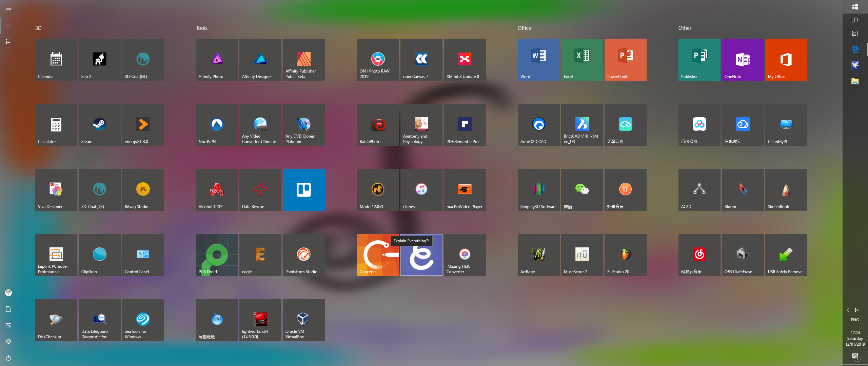868x366 pixels.
Task: Launch Alcohol 120% tile
Action: click(x=217, y=190)
